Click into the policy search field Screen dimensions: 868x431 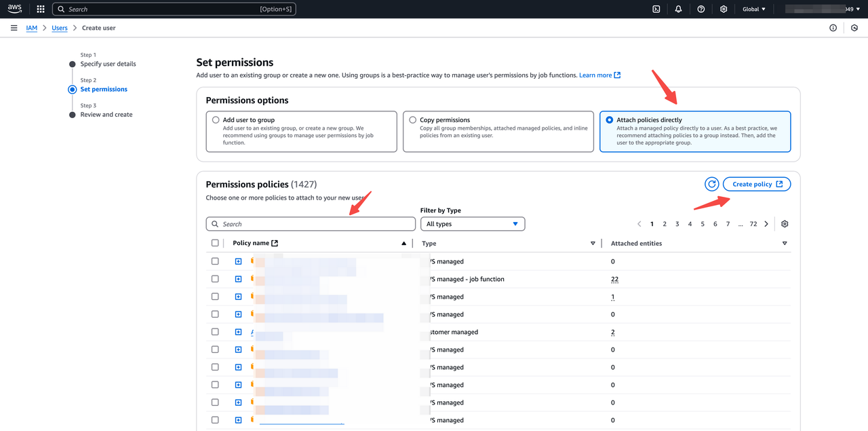pos(310,223)
